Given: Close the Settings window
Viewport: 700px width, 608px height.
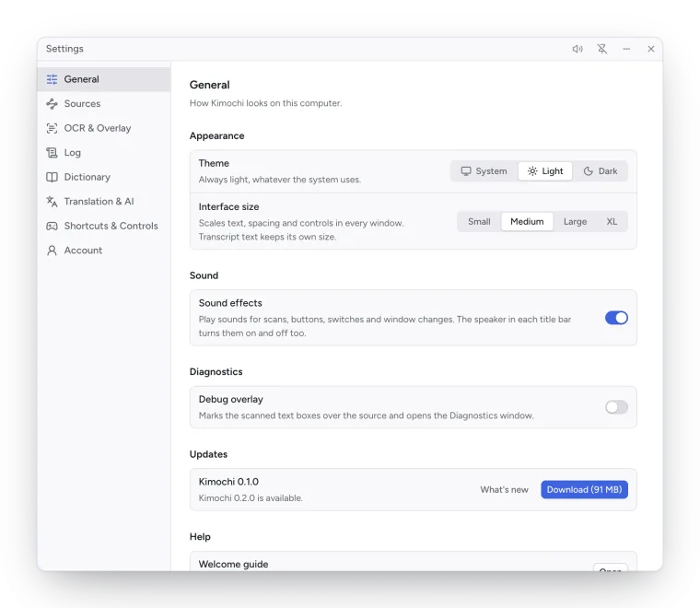Looking at the screenshot, I should (651, 49).
